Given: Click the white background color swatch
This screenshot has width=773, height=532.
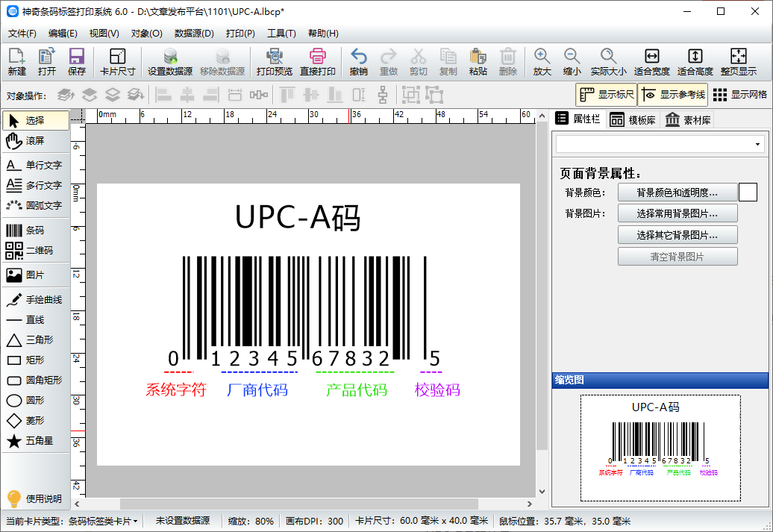Looking at the screenshot, I should point(748,193).
